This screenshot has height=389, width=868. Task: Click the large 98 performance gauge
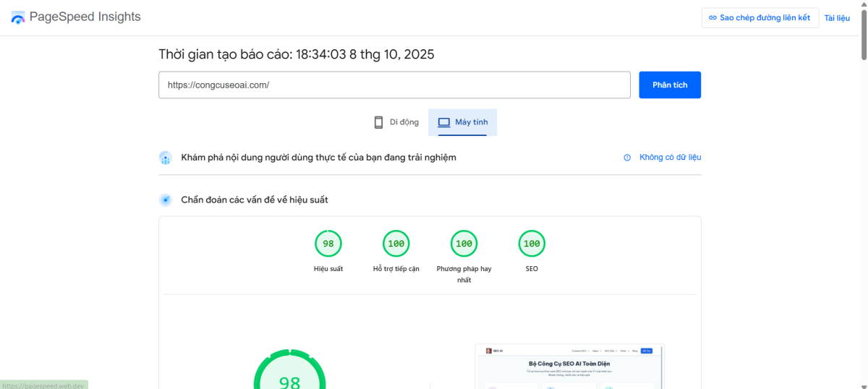(x=289, y=376)
